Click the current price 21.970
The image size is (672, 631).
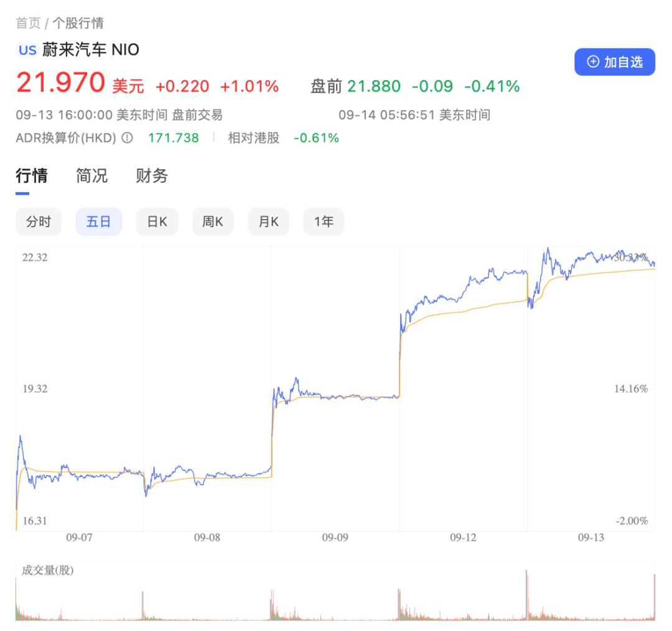60,82
